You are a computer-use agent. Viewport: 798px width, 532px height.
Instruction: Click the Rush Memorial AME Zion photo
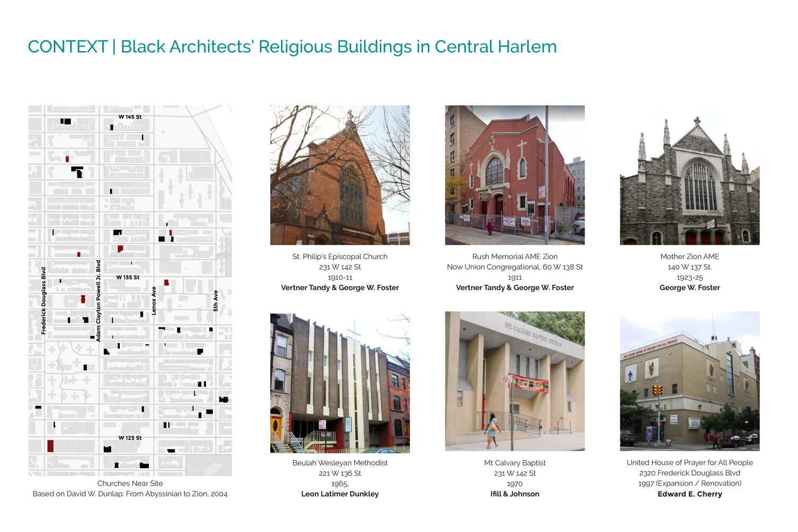click(515, 175)
